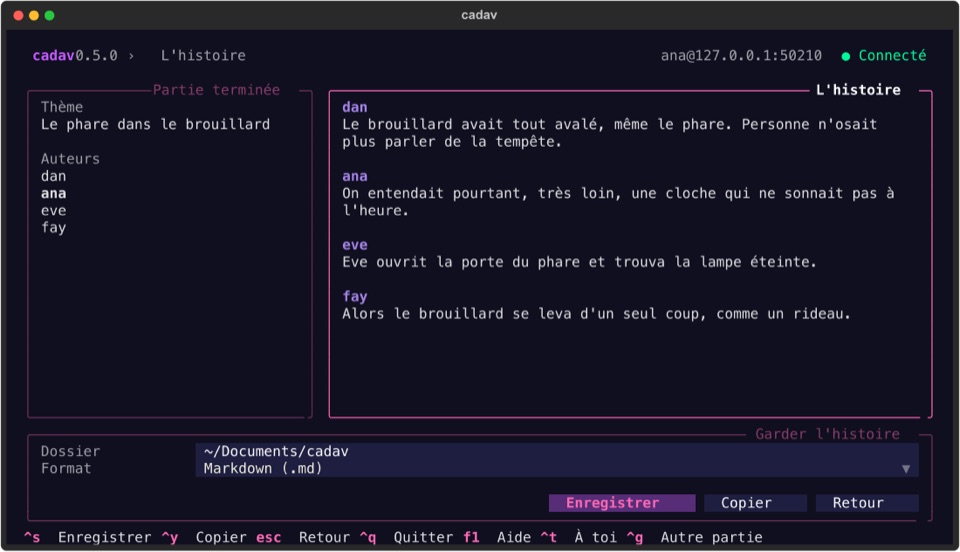Click the ana@127.0.0.1:50210 address
This screenshot has height=552, width=960.
point(741,56)
